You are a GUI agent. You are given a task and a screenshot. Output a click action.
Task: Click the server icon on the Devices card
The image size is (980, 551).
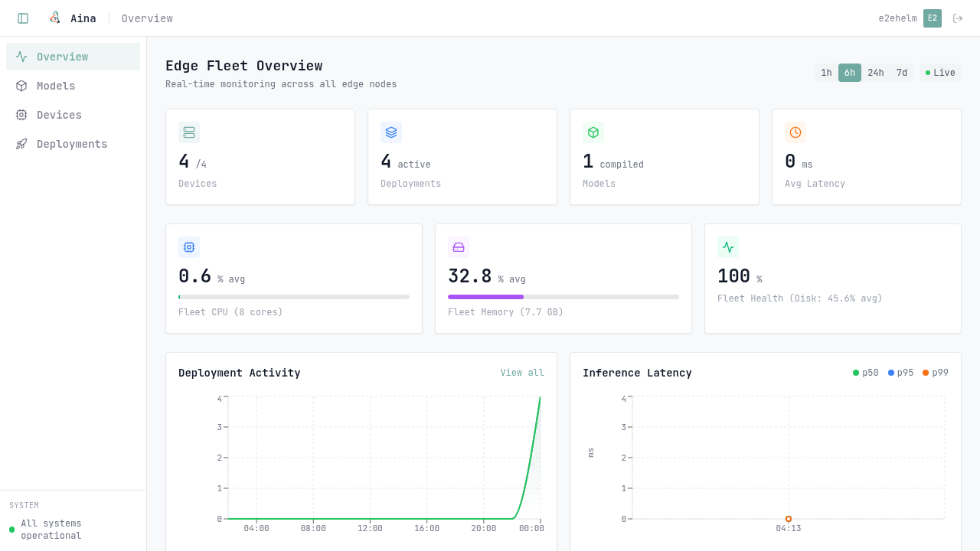[x=189, y=132]
